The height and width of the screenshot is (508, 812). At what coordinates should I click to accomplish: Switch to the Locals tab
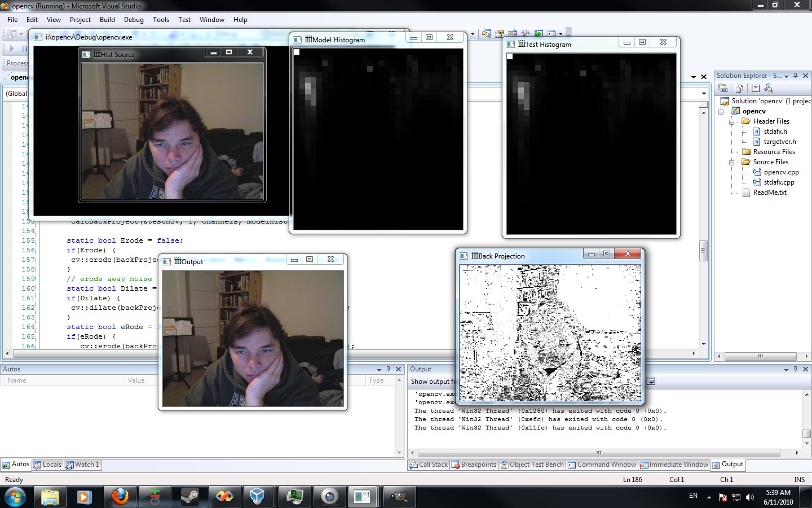(47, 465)
